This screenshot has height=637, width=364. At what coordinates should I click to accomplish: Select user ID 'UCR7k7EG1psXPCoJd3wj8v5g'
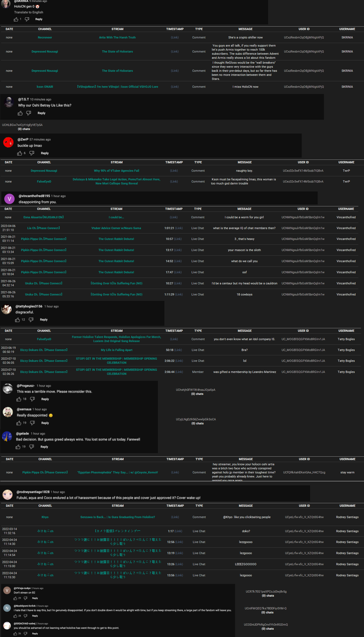click(266, 592)
